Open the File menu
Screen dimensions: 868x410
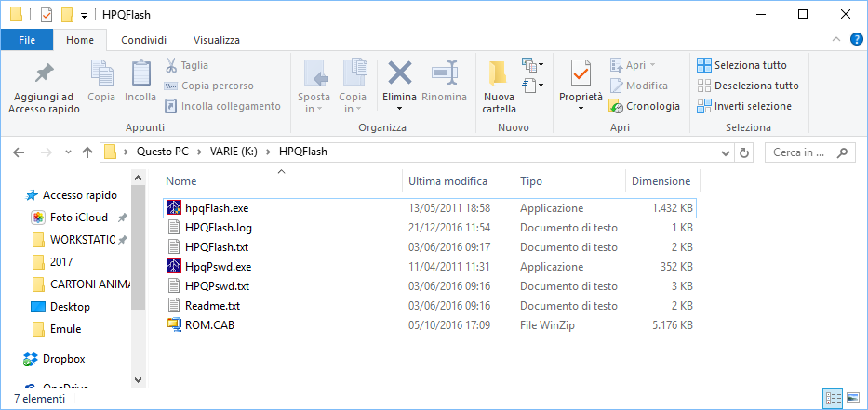(x=27, y=40)
